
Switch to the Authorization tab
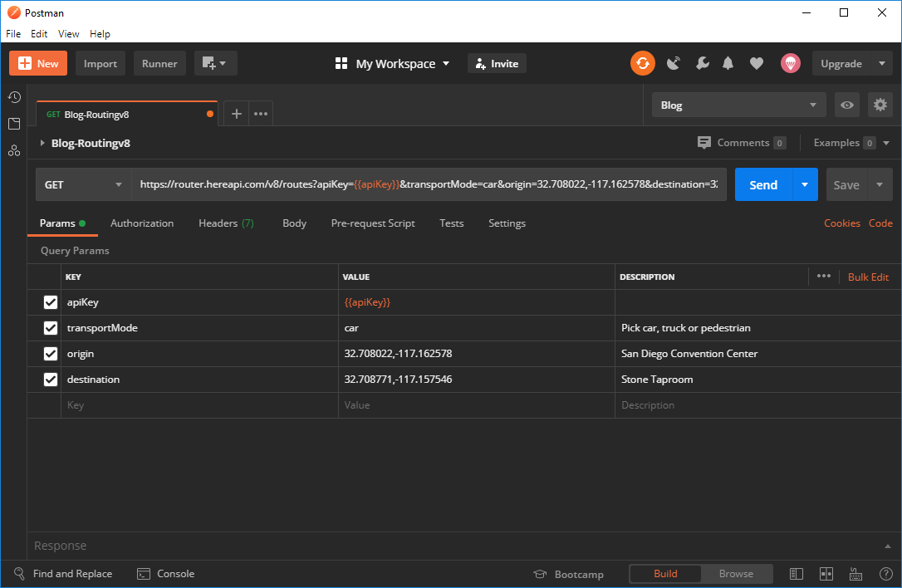142,223
